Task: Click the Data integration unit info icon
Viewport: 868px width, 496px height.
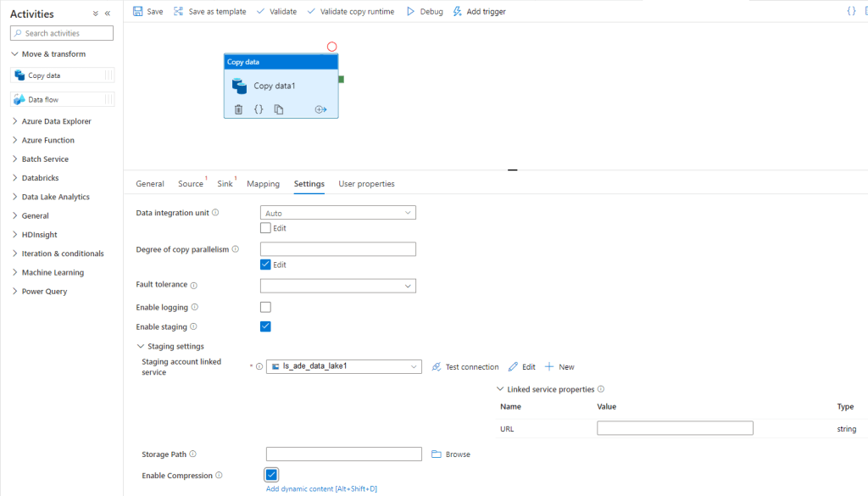Action: pos(215,213)
